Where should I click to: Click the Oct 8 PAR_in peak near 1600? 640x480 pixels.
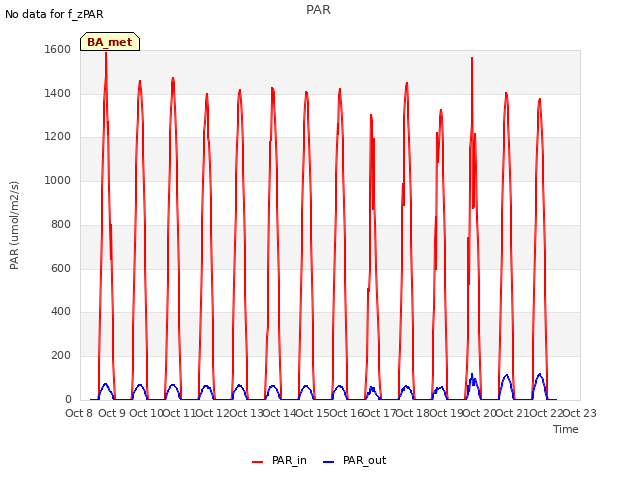[106, 53]
